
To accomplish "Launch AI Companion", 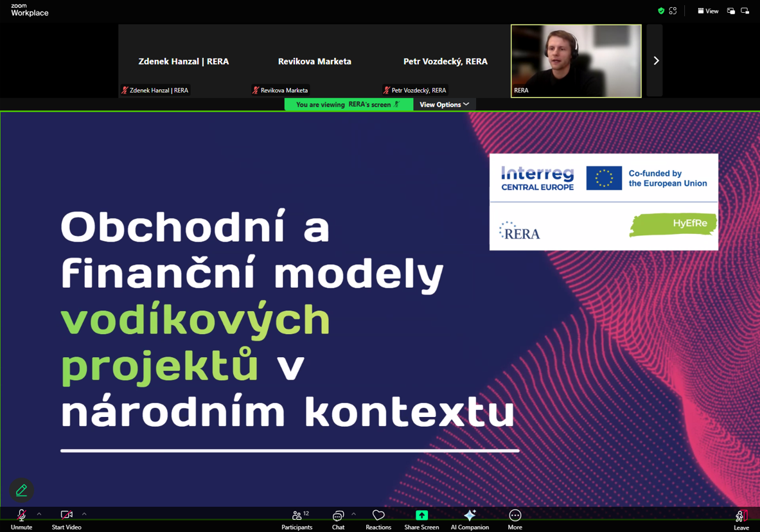I will tap(470, 519).
